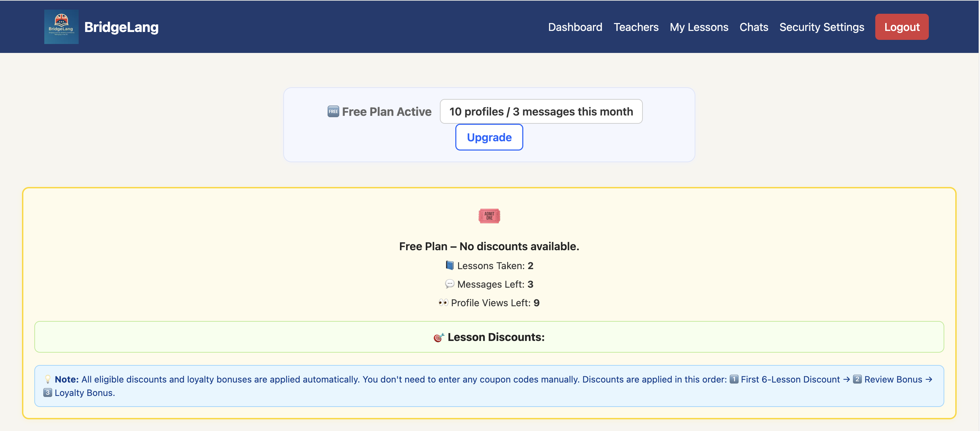The height and width of the screenshot is (431, 980).
Task: Click the Upgrade plan button
Action: [x=489, y=137]
